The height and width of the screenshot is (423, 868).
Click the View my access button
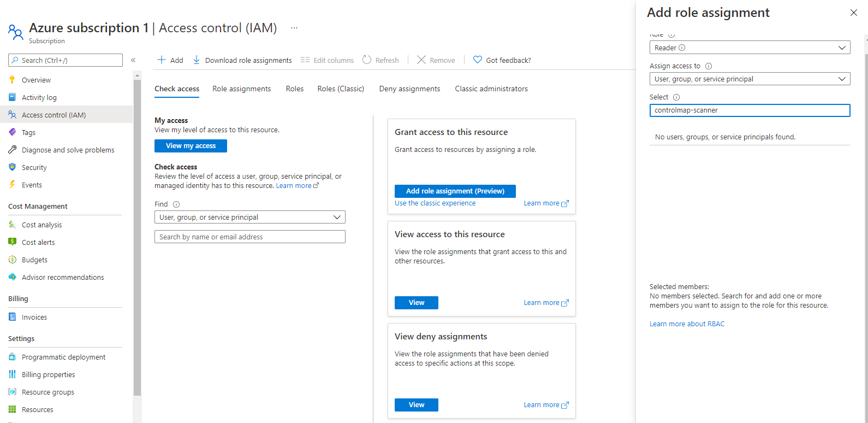(191, 146)
